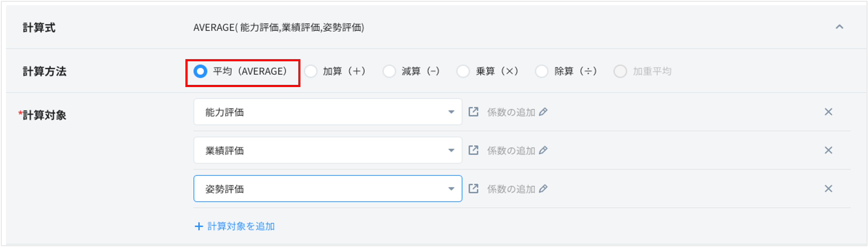
Task: Open external link icon beside 能力評価
Action: pos(473,112)
